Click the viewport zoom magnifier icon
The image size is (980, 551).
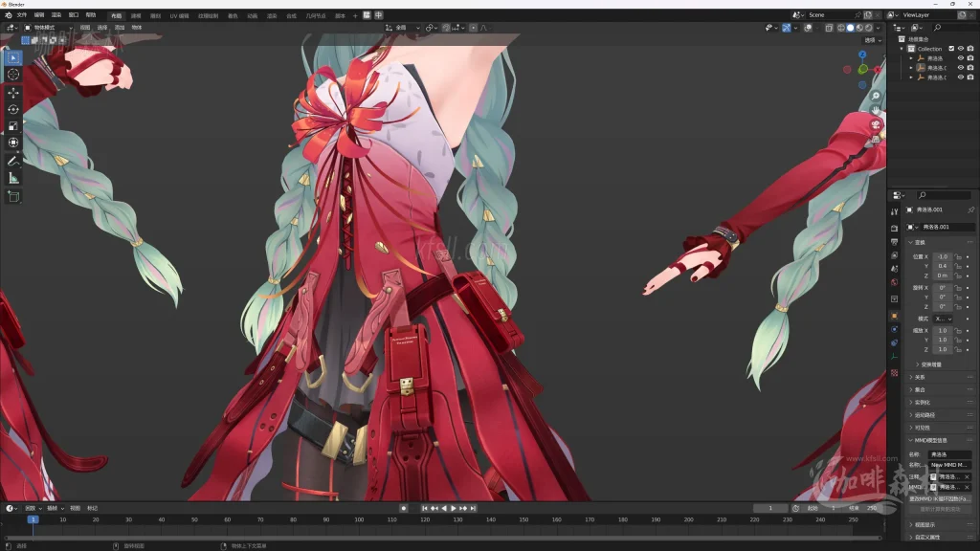[x=876, y=96]
